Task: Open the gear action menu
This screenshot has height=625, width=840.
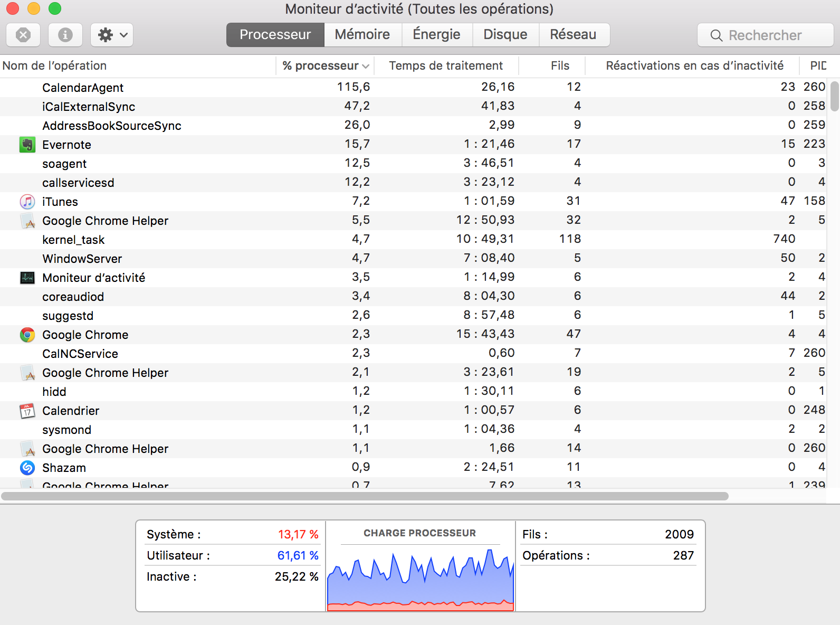Action: pos(112,35)
